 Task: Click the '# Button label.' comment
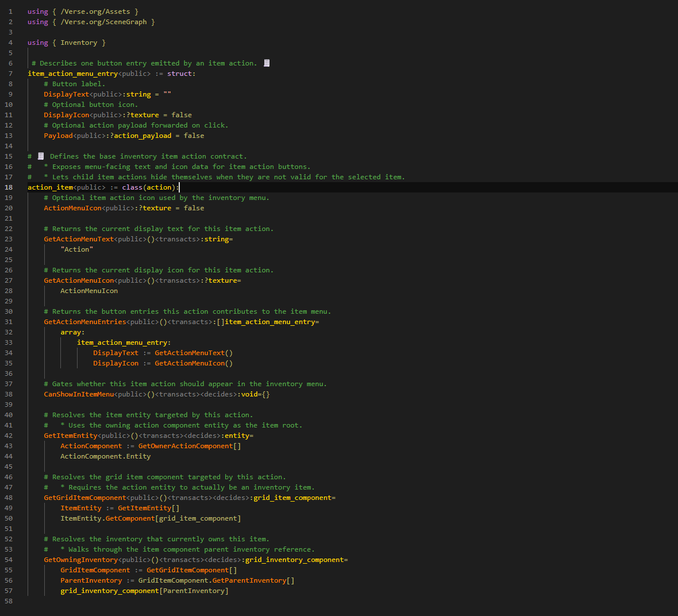74,84
